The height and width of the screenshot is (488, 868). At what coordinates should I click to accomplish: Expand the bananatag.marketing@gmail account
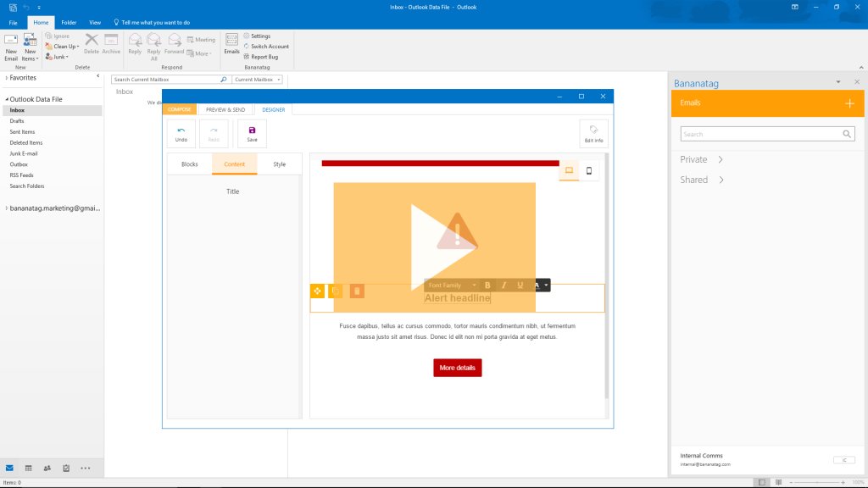coord(7,208)
